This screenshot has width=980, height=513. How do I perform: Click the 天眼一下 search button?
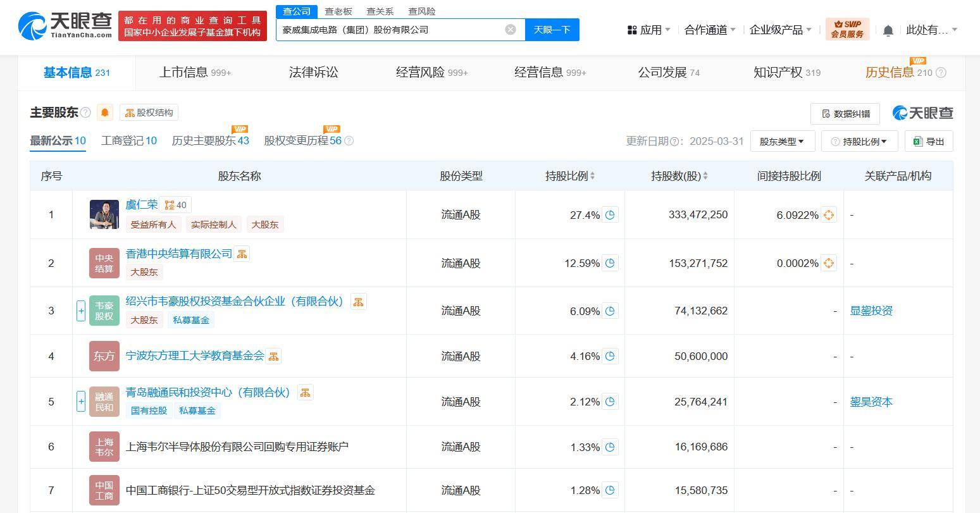tap(551, 29)
